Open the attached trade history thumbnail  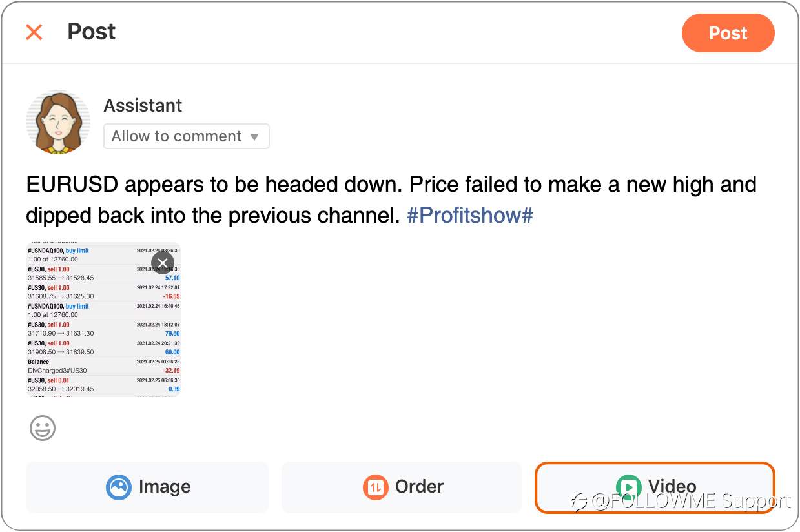point(103,320)
